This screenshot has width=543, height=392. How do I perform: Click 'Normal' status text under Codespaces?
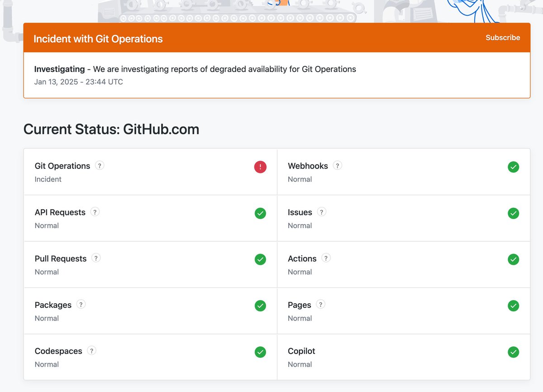click(47, 364)
